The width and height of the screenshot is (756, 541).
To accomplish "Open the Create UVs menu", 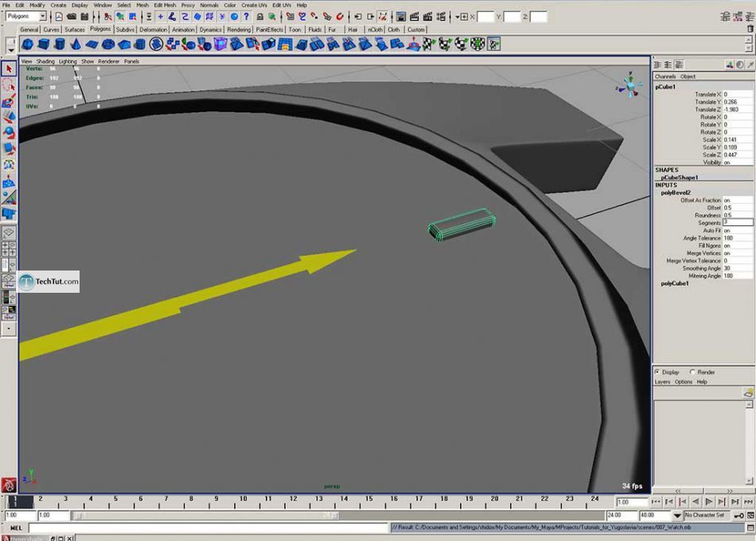I will click(x=254, y=5).
